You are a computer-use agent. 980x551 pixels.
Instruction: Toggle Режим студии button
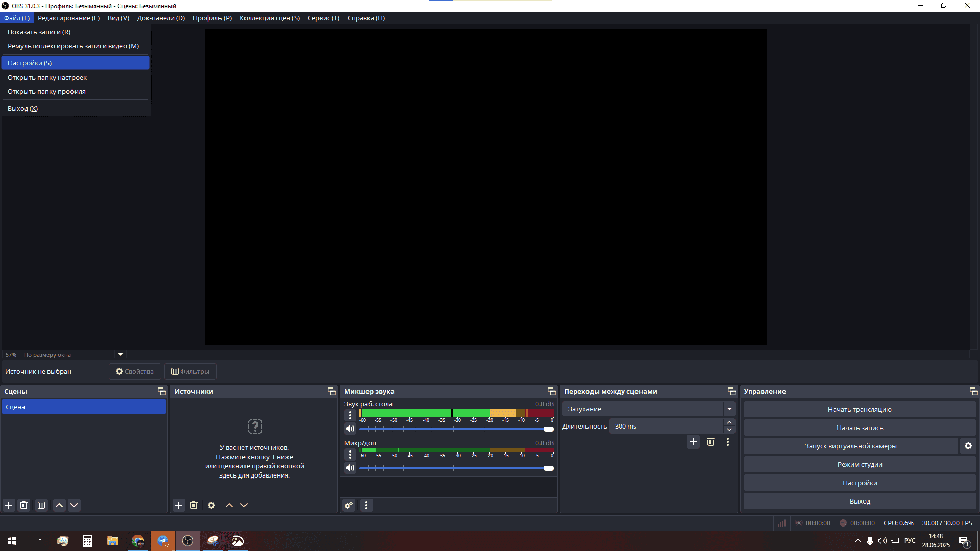pyautogui.click(x=860, y=464)
